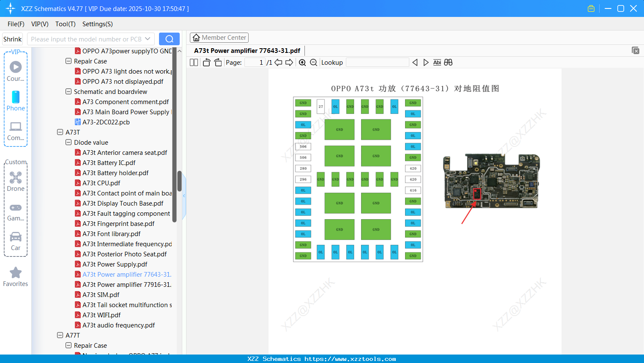Collapse the Diode value group
This screenshot has height=363, width=644.
click(69, 142)
